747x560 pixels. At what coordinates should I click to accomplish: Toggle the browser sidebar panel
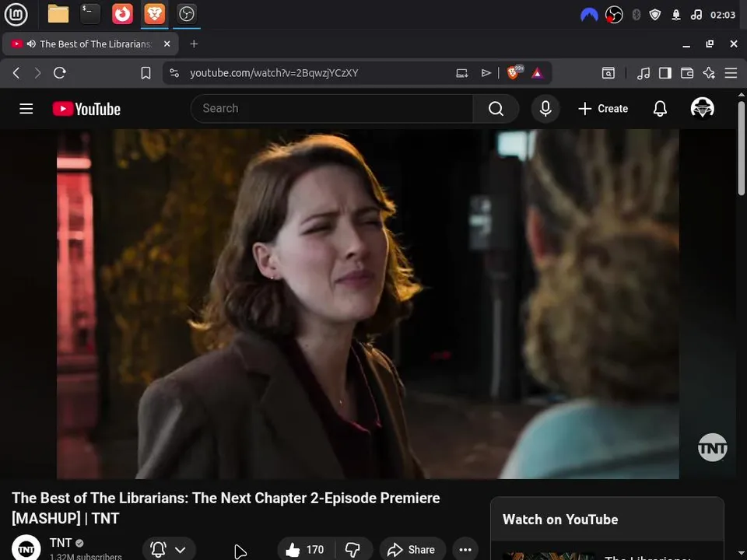pos(665,73)
